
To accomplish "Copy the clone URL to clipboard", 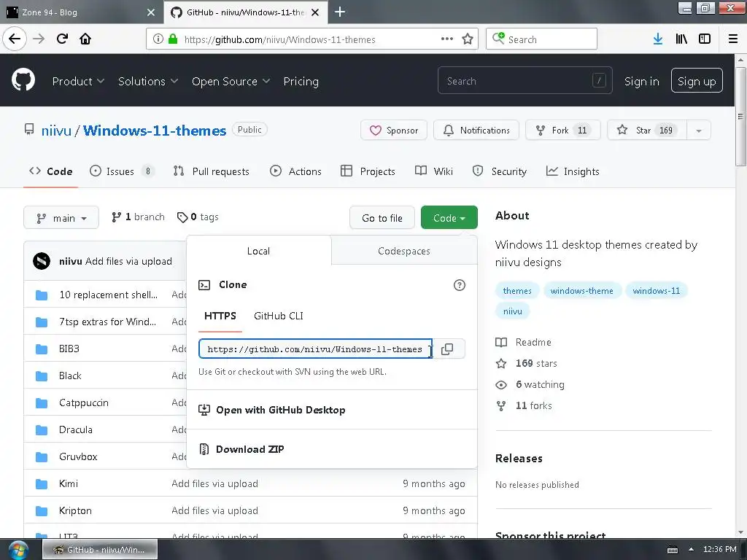I will point(447,349).
